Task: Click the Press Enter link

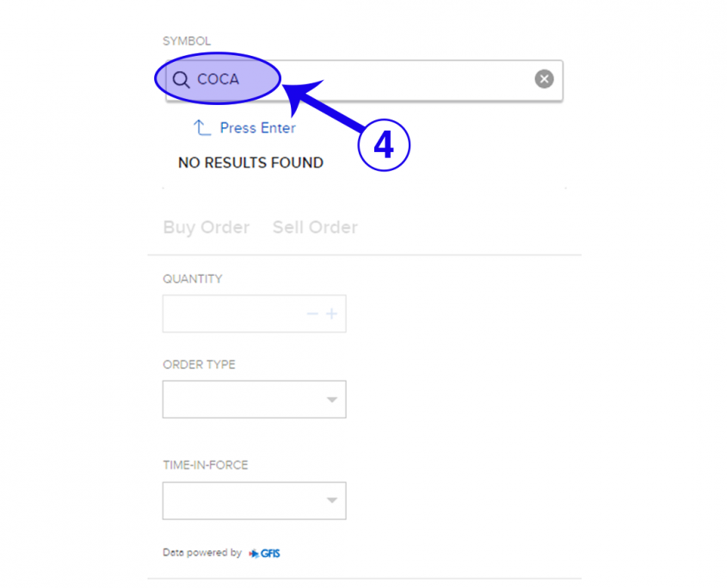Action: (x=257, y=128)
